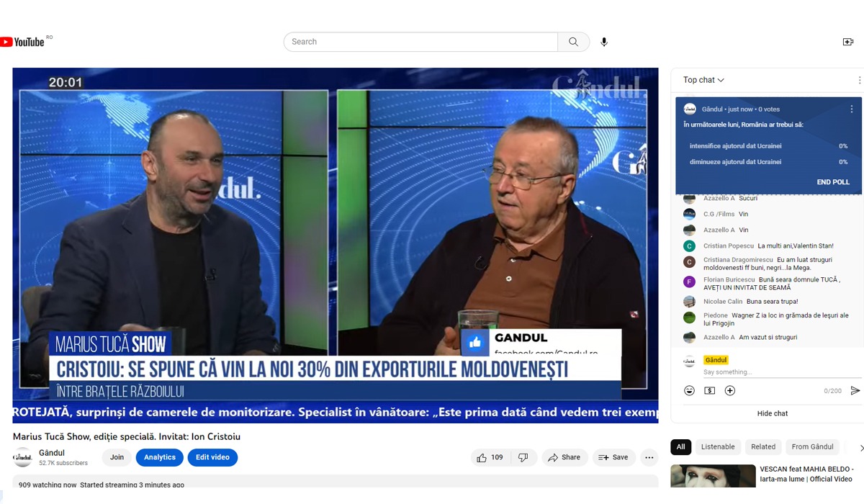Expand the Top chat dropdown
Image resolution: width=864 pixels, height=504 pixels.
coord(703,80)
